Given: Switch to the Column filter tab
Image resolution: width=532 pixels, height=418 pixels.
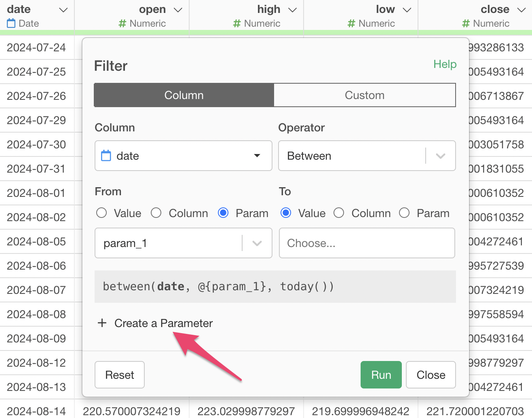Looking at the screenshot, I should (x=184, y=95).
